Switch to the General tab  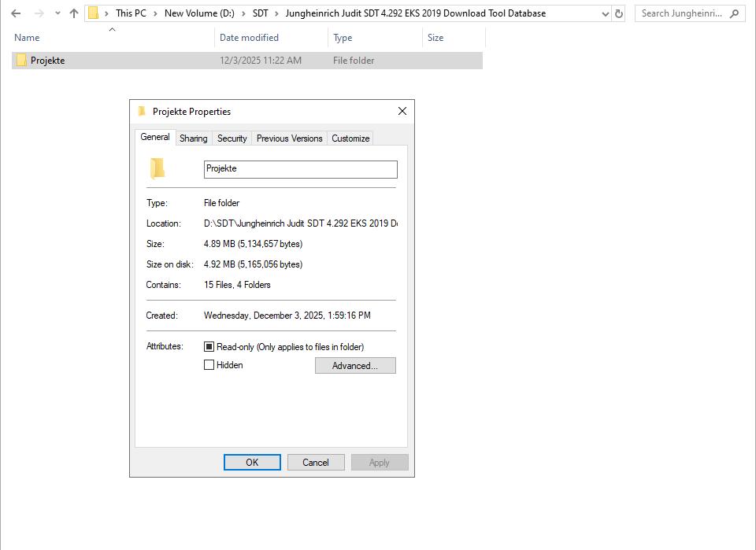pyautogui.click(x=155, y=137)
